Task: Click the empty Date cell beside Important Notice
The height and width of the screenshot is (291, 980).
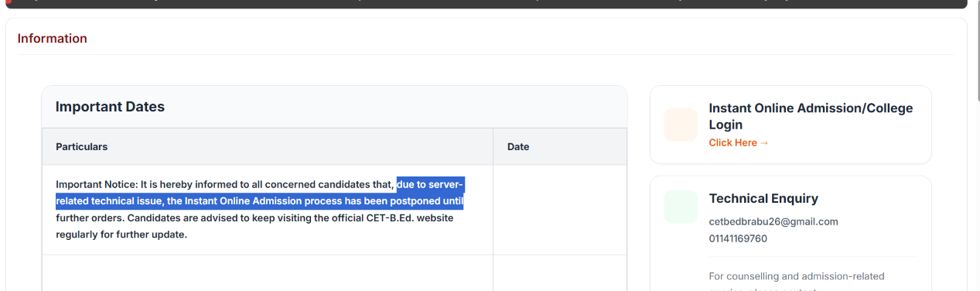Action: click(x=560, y=210)
